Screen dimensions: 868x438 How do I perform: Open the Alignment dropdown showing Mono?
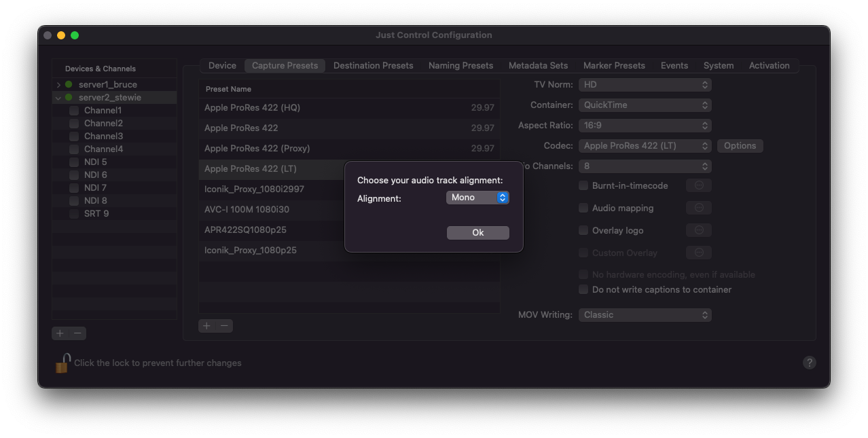tap(477, 198)
